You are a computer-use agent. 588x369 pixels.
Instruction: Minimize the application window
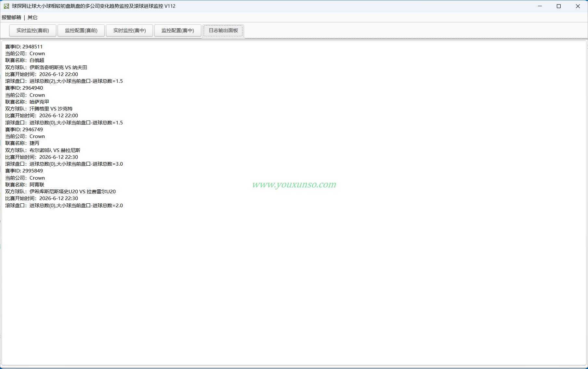[x=540, y=6]
